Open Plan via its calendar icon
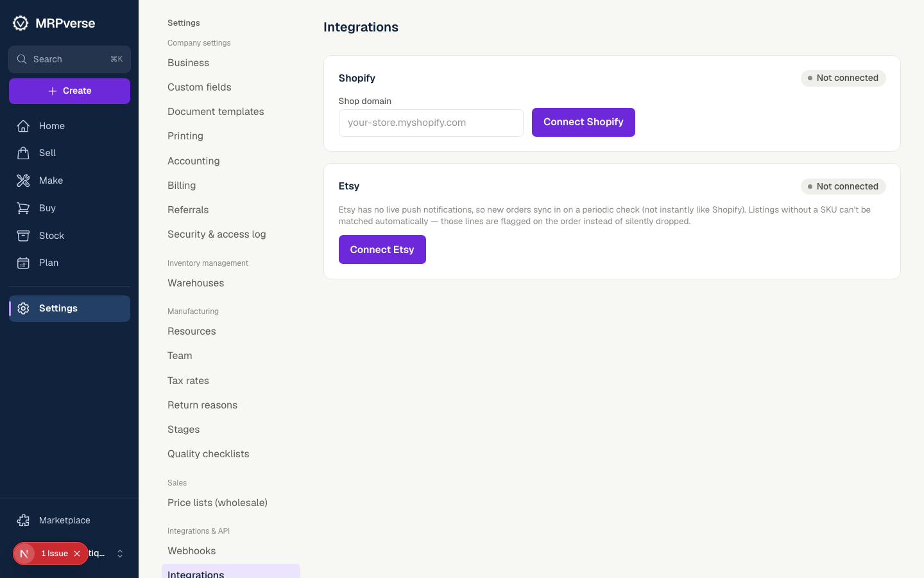This screenshot has height=578, width=924. [x=23, y=263]
